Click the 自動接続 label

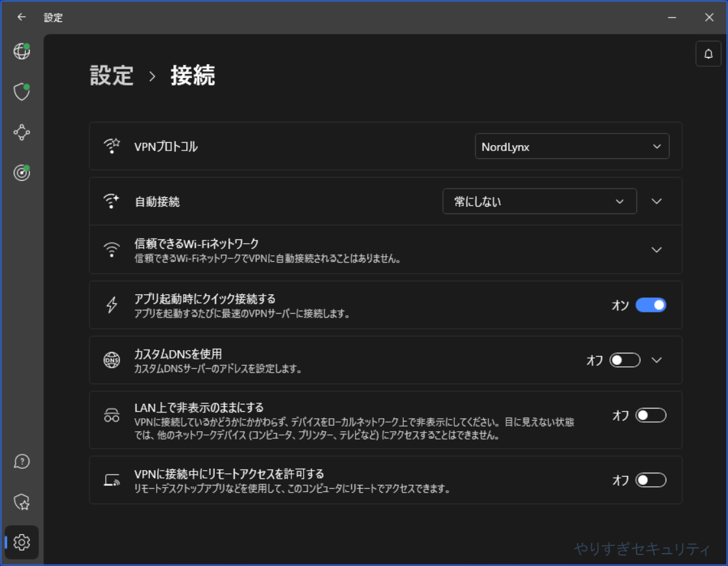point(157,202)
